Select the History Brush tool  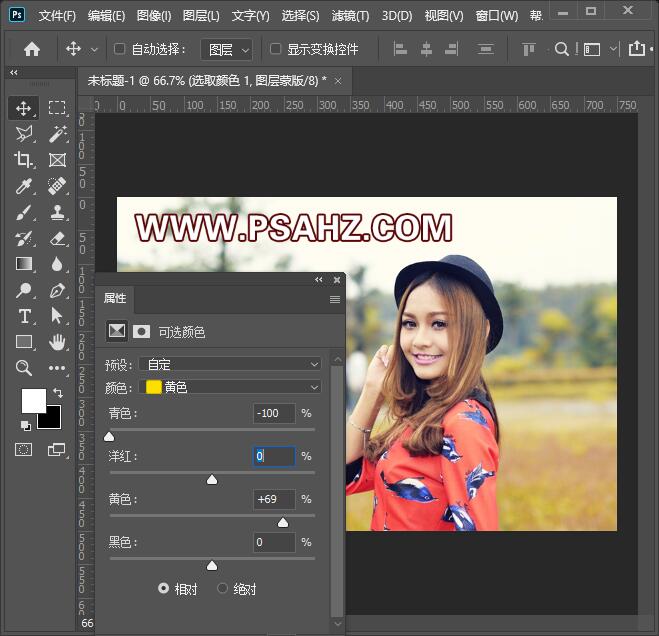click(x=24, y=238)
